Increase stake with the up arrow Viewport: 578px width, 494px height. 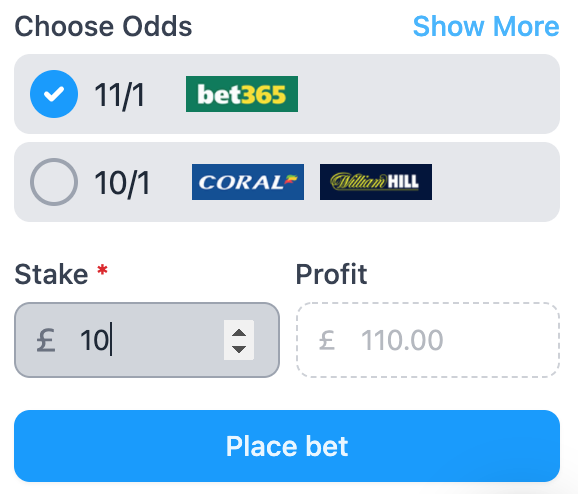click(x=239, y=333)
